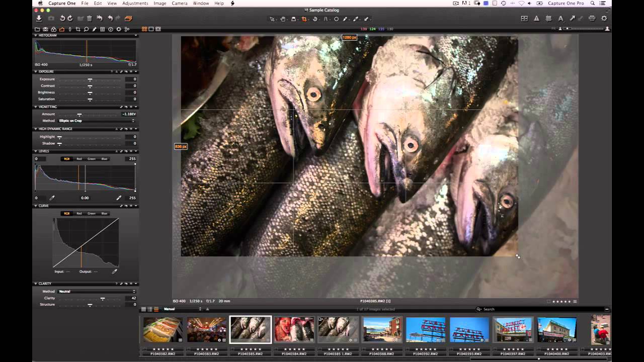Image resolution: width=644 pixels, height=362 pixels.
Task: Select the hand pan tool
Action: click(x=283, y=19)
